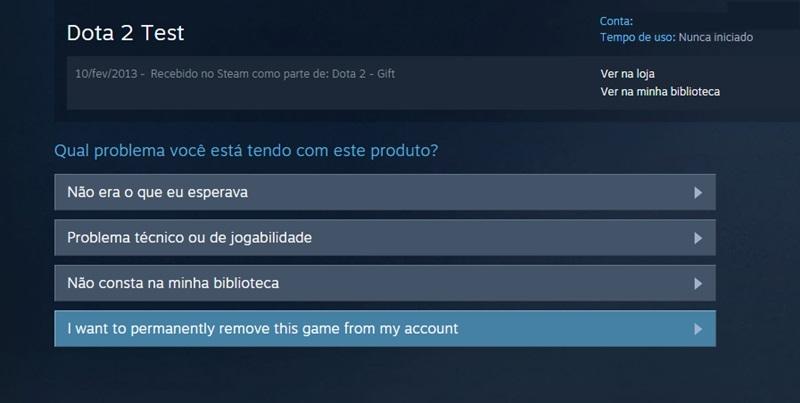
Task: Select 'Não era o que eu esperava' option
Action: 385,192
